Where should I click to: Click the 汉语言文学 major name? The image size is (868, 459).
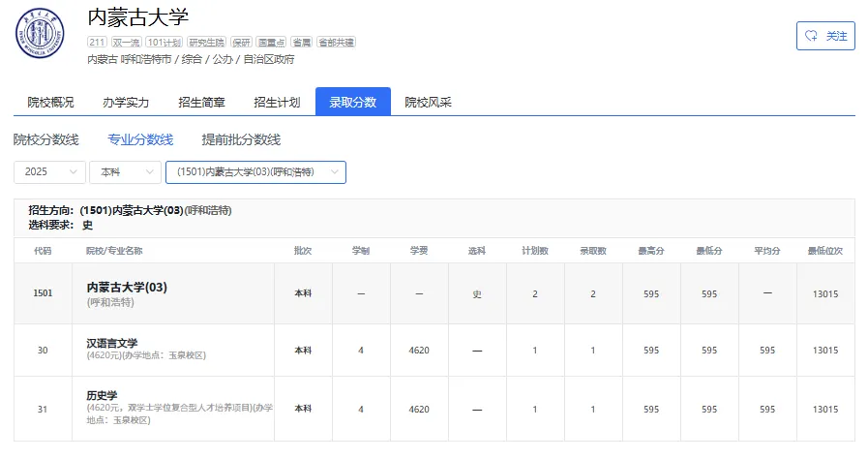[x=112, y=343]
